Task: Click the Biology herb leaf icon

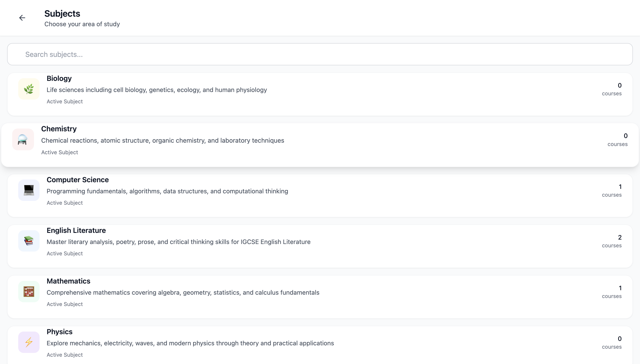Action: (29, 89)
